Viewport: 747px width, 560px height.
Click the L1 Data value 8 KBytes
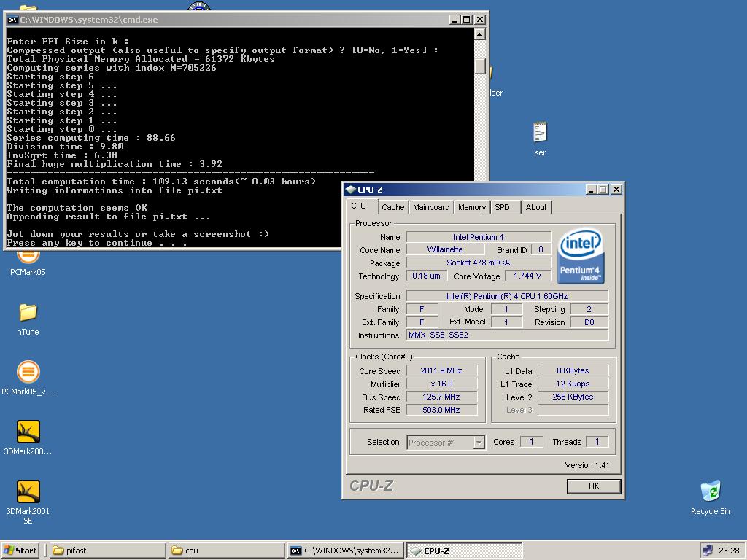point(573,370)
